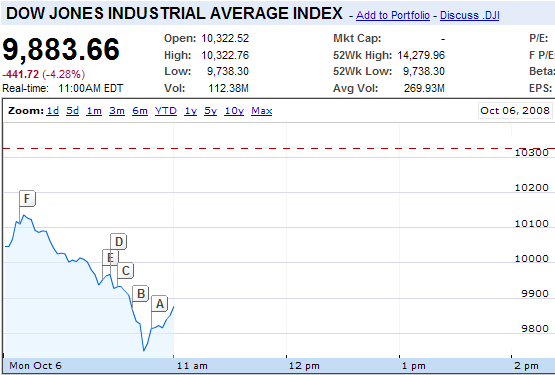Image resolution: width=555 pixels, height=375 pixels.
Task: Click the 52Wk High value 14,279.96
Action: click(x=421, y=55)
